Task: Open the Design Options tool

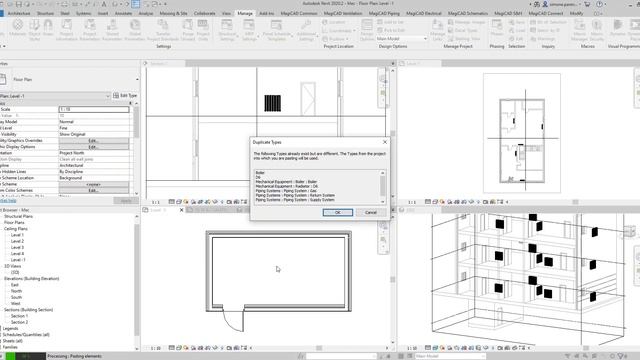Action: [367, 29]
